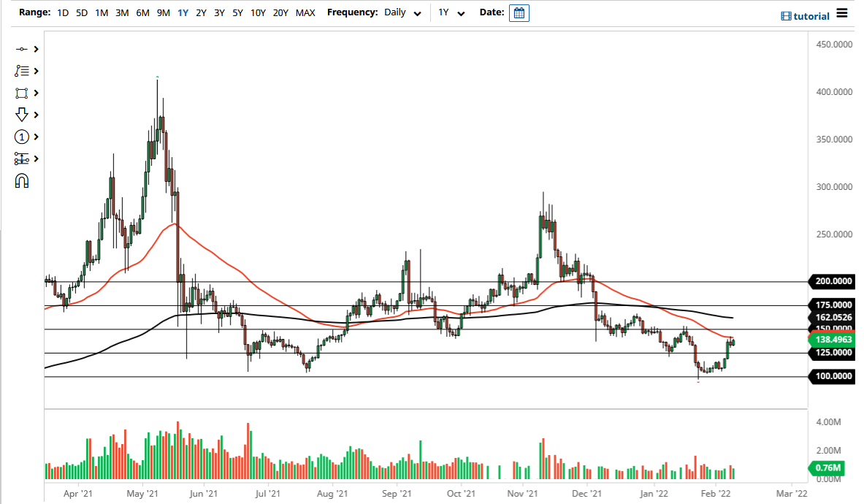Open the annotation list tool
864x504 pixels.
tap(22, 71)
